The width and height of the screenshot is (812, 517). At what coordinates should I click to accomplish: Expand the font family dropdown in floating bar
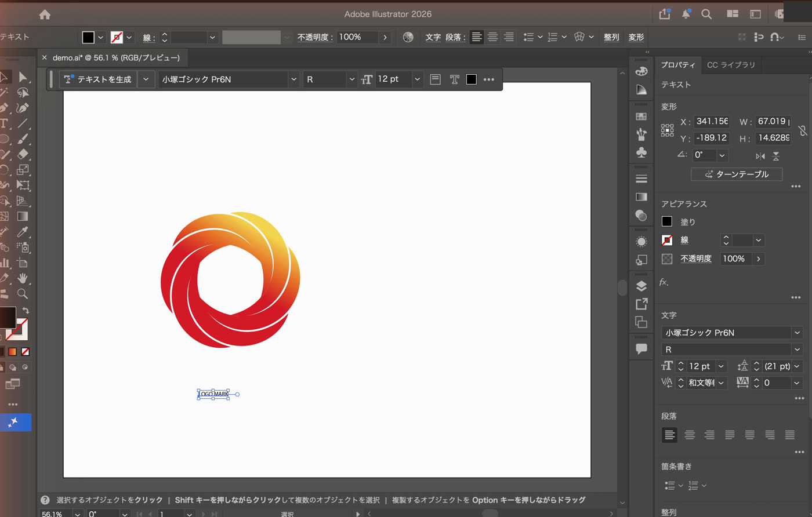point(293,79)
